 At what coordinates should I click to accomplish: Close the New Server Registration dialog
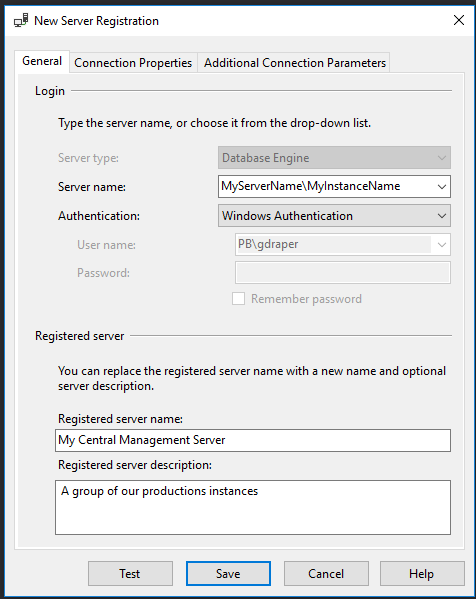pos(459,20)
